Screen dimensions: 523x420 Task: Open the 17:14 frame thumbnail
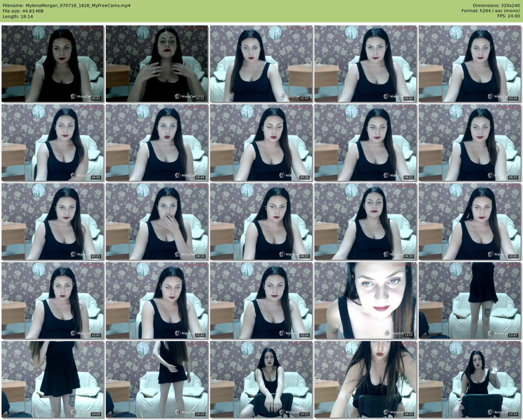(469, 379)
